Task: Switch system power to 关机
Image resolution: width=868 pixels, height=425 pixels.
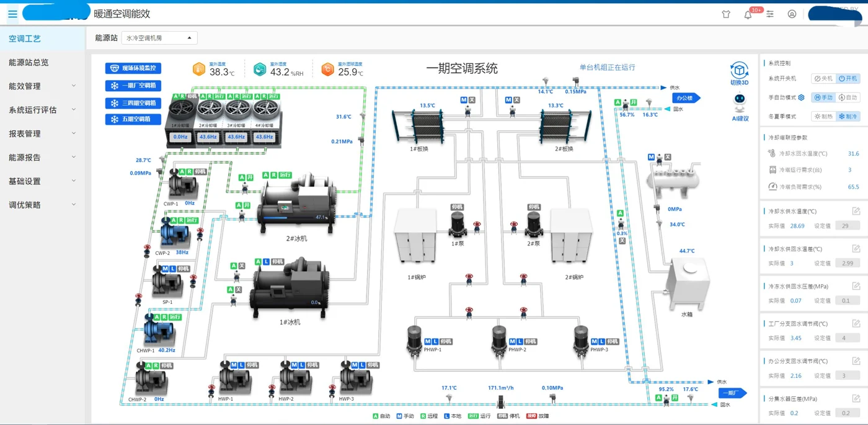Action: 823,79
